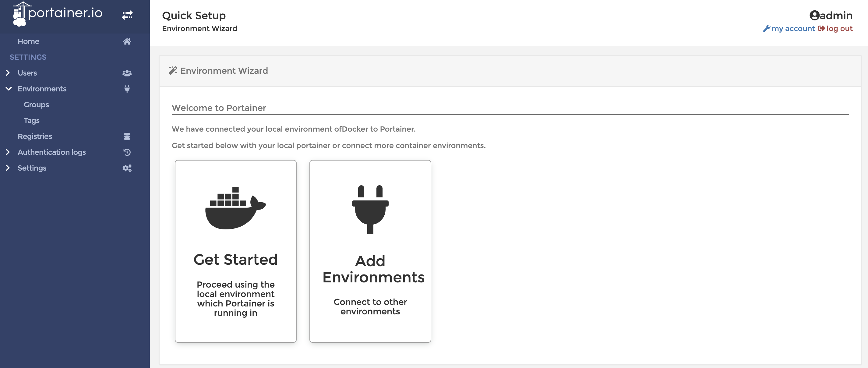Click the Docker whale icon
This screenshot has height=368, width=868.
[x=235, y=208]
